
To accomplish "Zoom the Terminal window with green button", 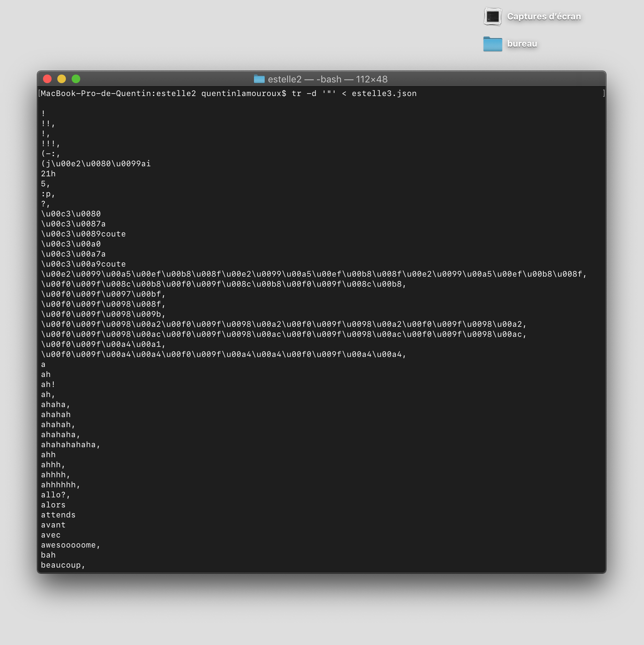I will tap(76, 79).
